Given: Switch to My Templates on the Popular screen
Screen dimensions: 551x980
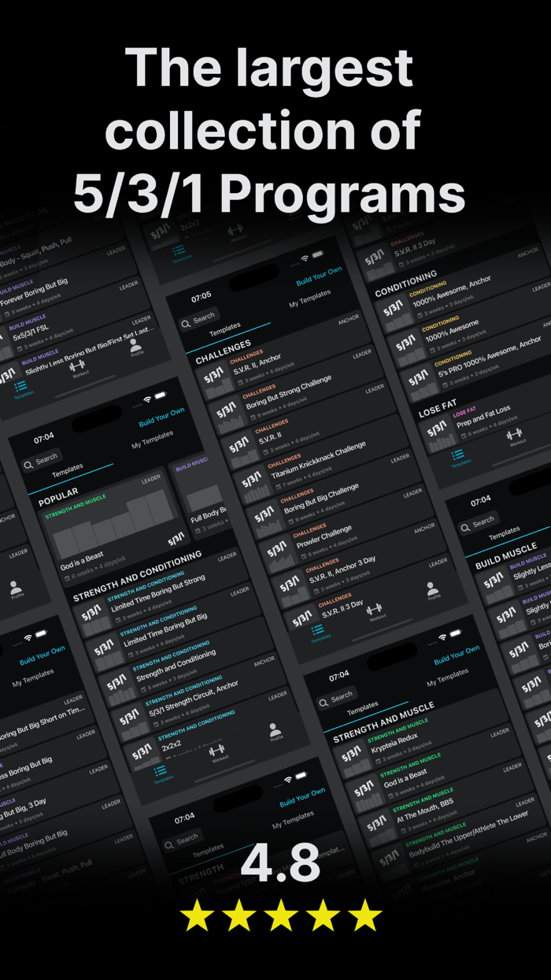Looking at the screenshot, I should (x=153, y=440).
